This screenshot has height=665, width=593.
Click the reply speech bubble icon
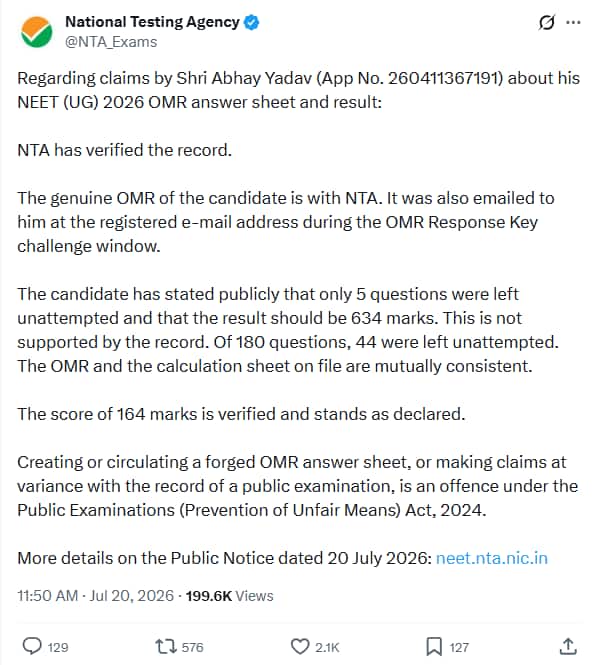pos(32,646)
